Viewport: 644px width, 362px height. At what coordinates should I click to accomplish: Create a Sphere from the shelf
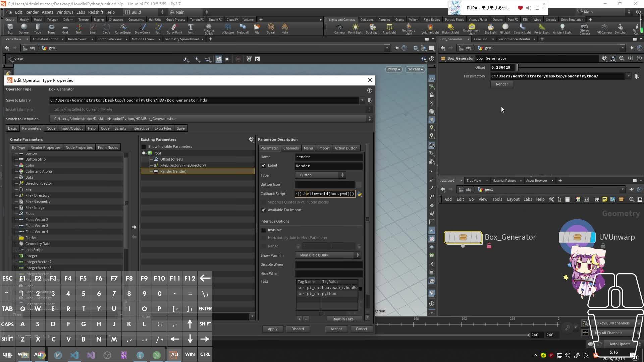tap(23, 28)
